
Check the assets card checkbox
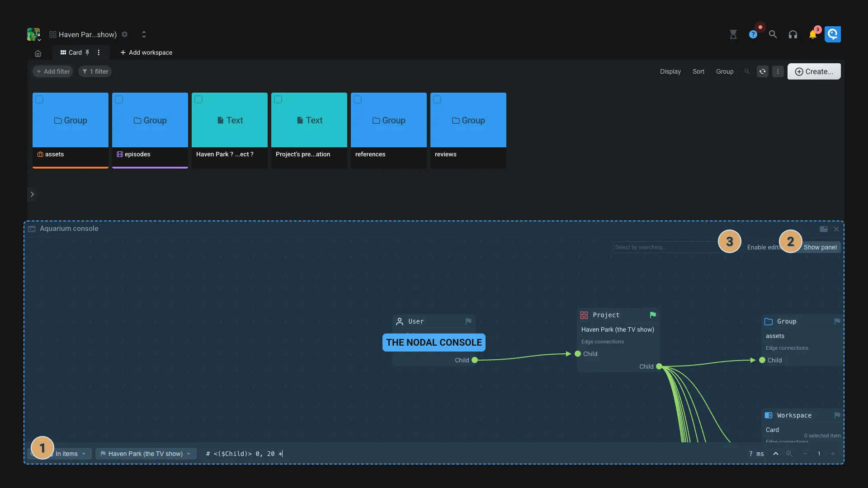[x=40, y=99]
